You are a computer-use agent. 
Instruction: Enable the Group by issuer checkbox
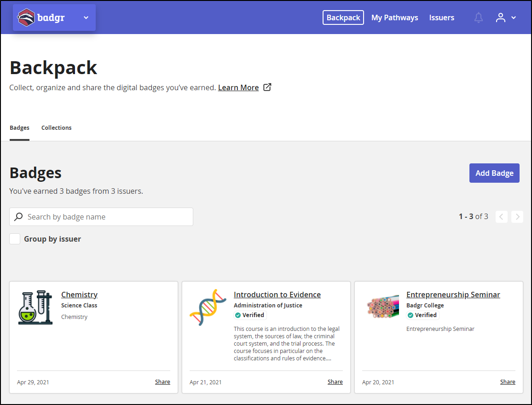(15, 239)
